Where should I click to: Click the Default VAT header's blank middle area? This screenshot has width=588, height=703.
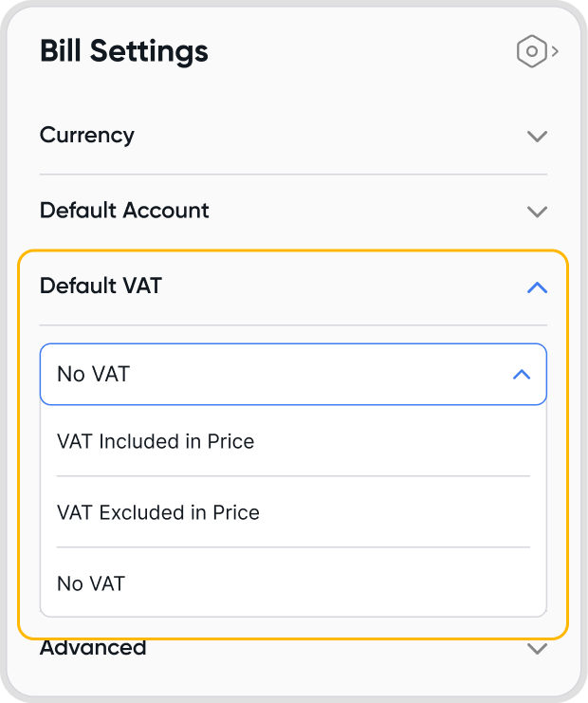(341, 287)
